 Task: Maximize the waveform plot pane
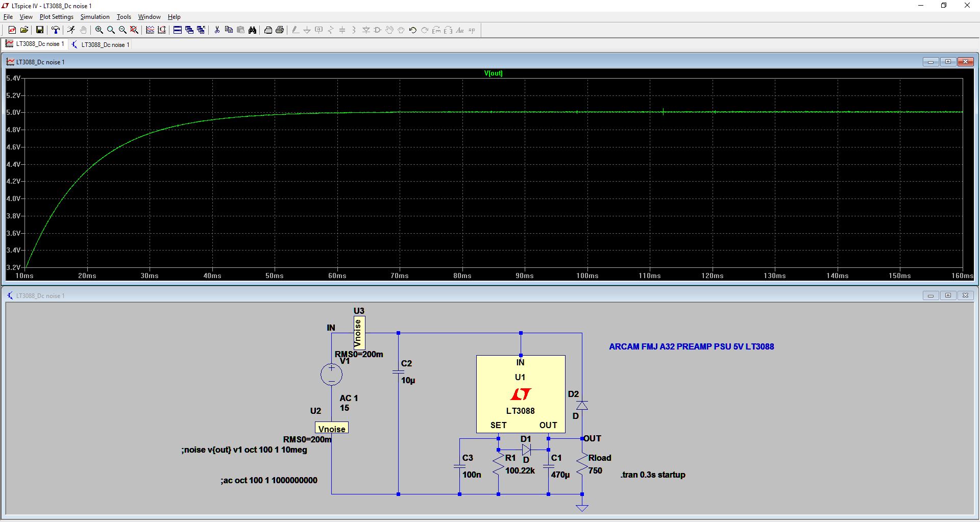tap(948, 62)
